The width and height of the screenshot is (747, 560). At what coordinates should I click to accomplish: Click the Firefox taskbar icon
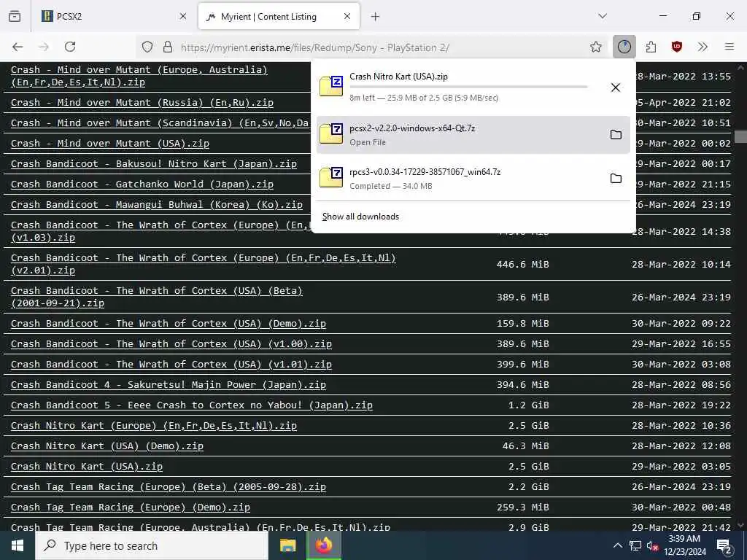coord(325,545)
